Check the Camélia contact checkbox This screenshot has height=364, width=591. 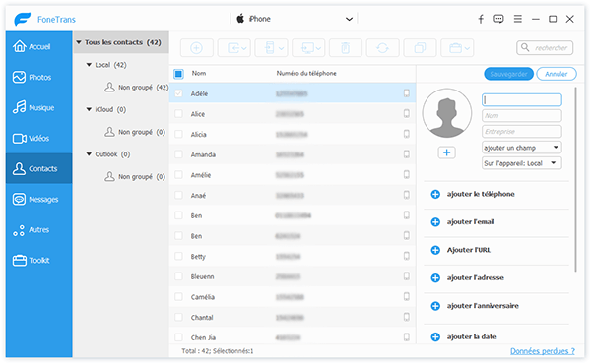[178, 297]
